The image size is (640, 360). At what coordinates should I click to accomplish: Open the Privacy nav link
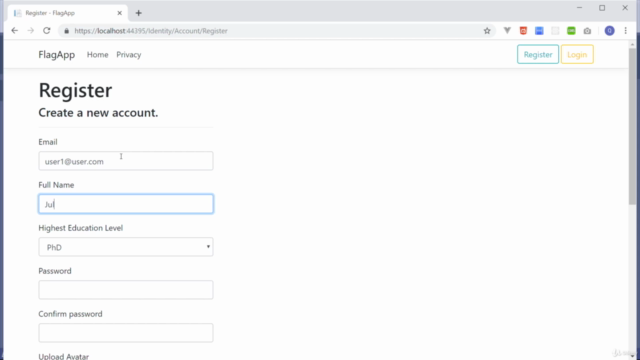click(x=129, y=55)
